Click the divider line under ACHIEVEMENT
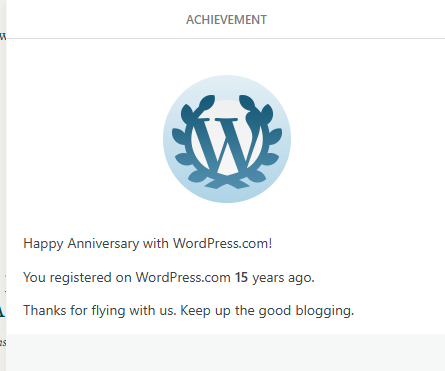 (226, 39)
